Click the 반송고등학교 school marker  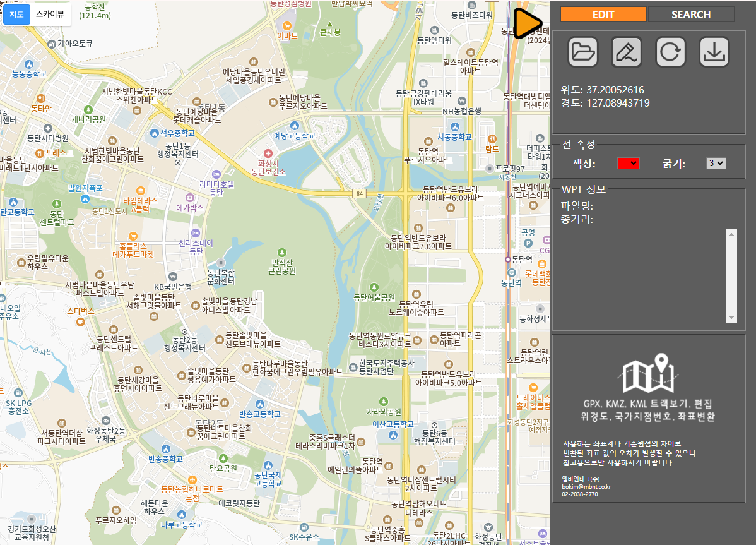click(260, 404)
